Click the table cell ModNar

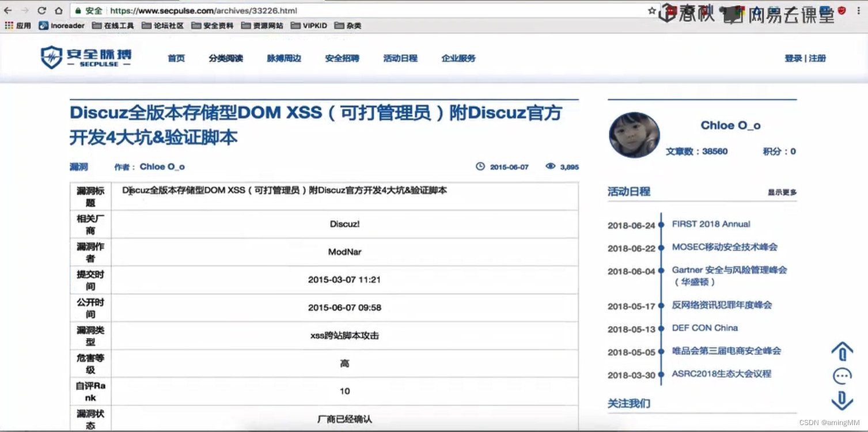(344, 252)
